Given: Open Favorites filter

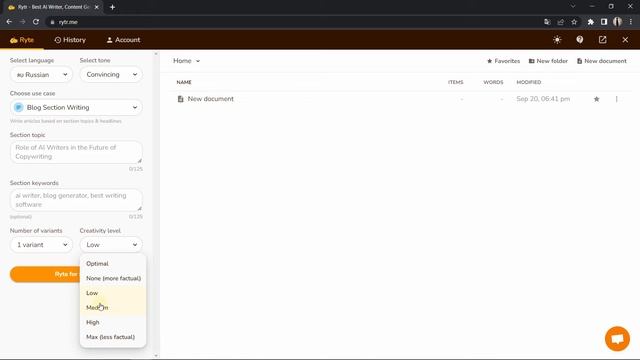Looking at the screenshot, I should (x=503, y=61).
